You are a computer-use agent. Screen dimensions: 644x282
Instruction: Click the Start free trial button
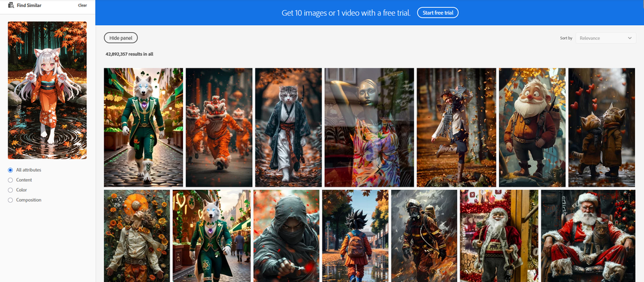[438, 13]
